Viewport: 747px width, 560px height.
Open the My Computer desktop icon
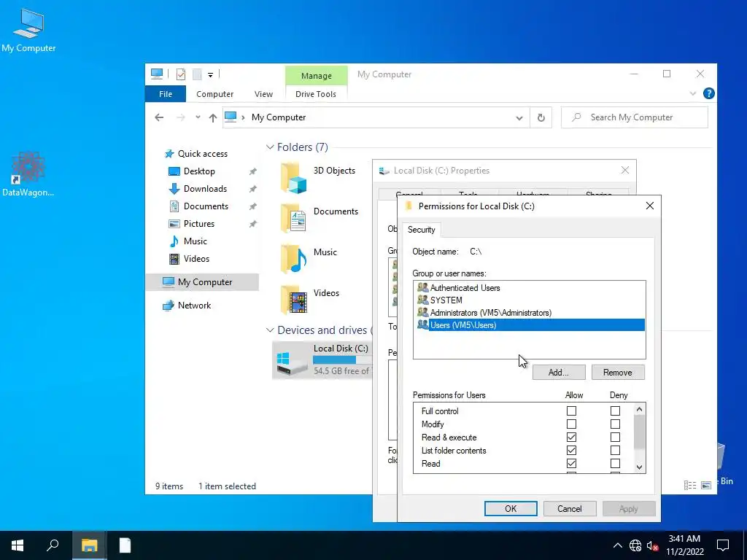click(28, 30)
